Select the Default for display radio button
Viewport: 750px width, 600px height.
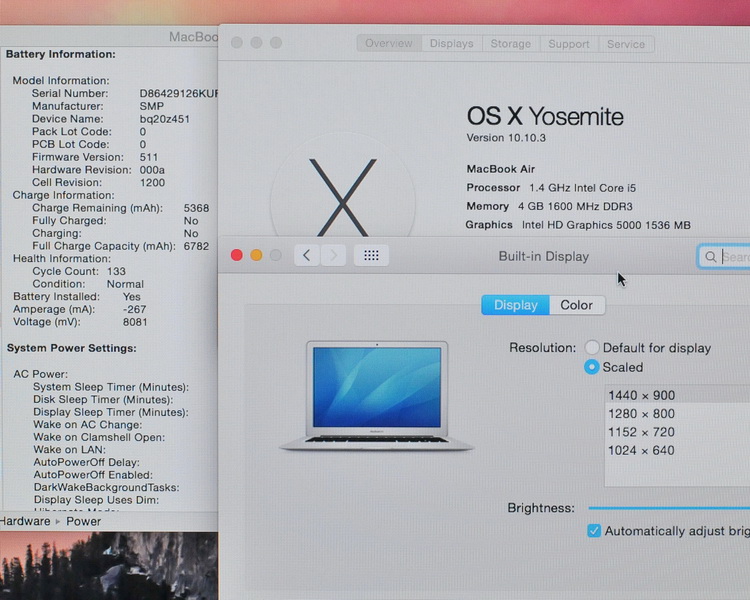click(x=592, y=347)
